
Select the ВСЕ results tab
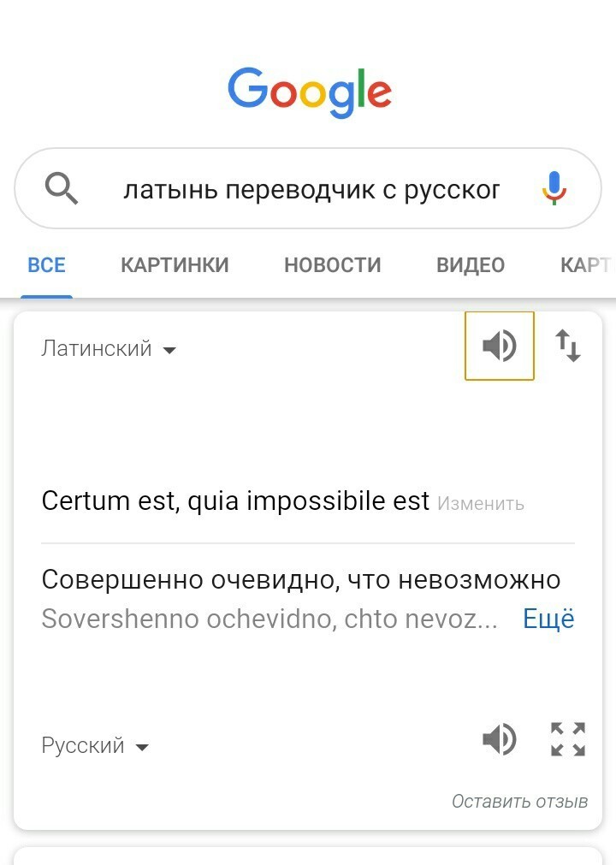46,265
